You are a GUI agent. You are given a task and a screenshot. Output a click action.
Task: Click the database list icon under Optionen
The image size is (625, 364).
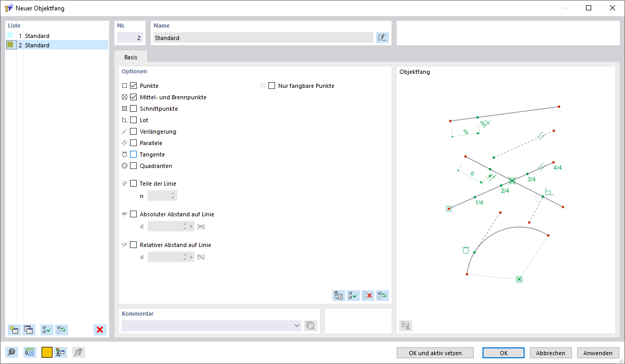click(338, 295)
